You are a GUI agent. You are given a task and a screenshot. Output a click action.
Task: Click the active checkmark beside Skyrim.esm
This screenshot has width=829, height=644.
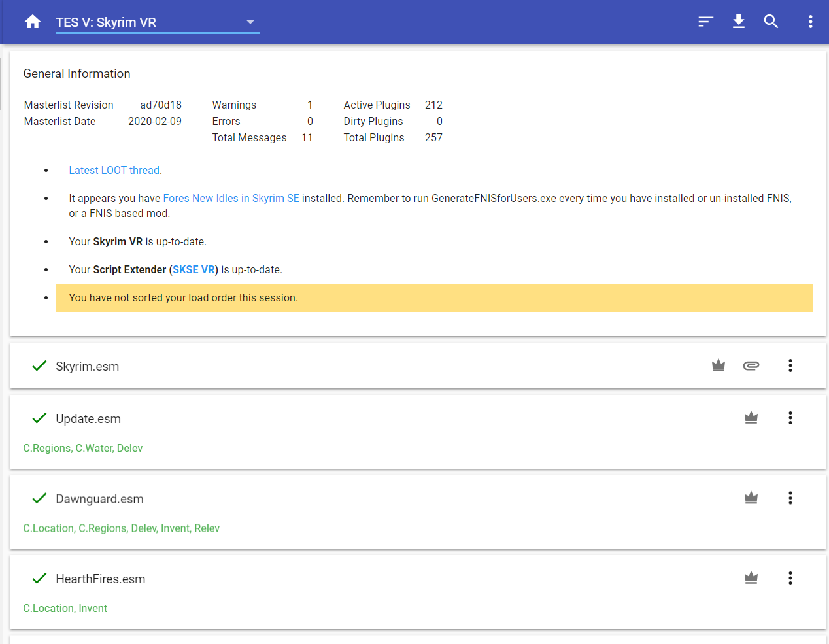point(39,365)
